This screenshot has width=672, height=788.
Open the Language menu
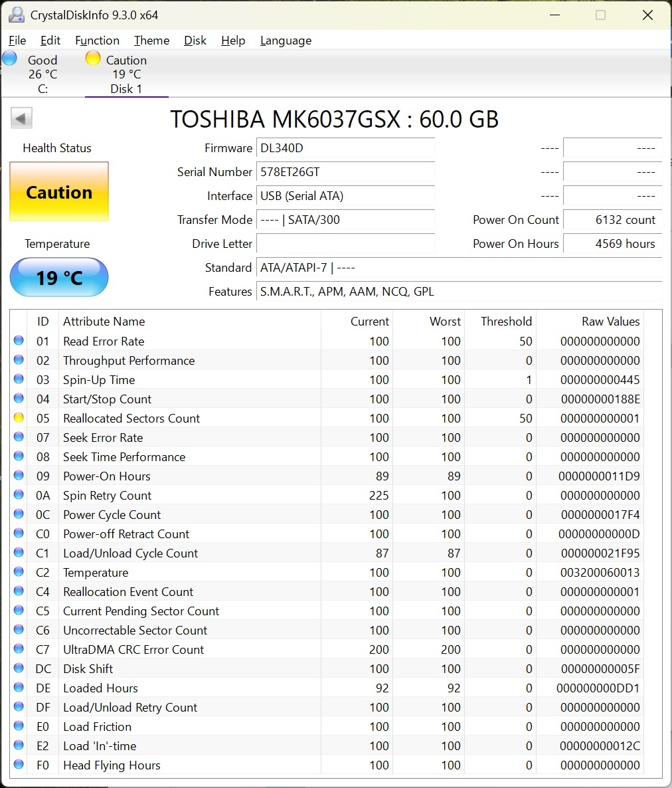click(x=286, y=41)
